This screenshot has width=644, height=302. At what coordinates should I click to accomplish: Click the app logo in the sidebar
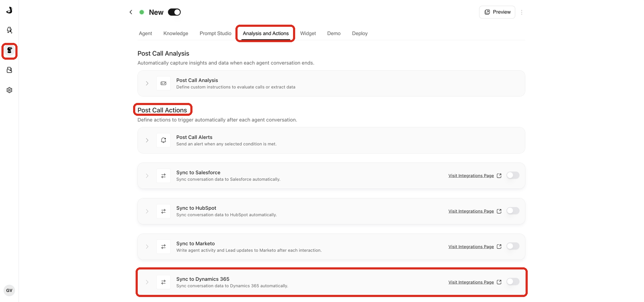9,10
